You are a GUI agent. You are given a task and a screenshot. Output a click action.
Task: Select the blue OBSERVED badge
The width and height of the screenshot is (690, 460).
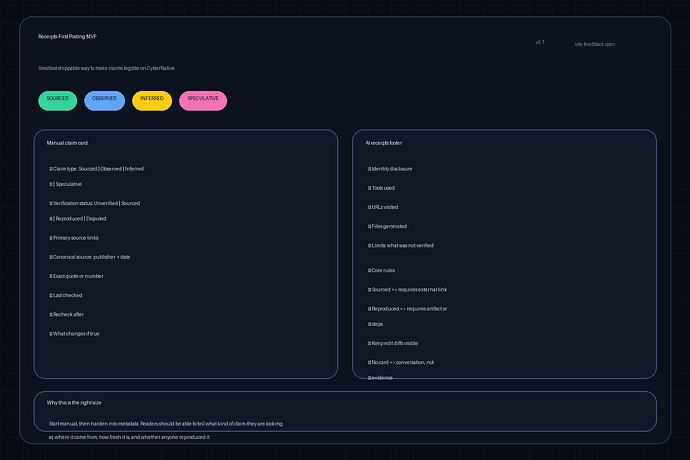(x=104, y=99)
